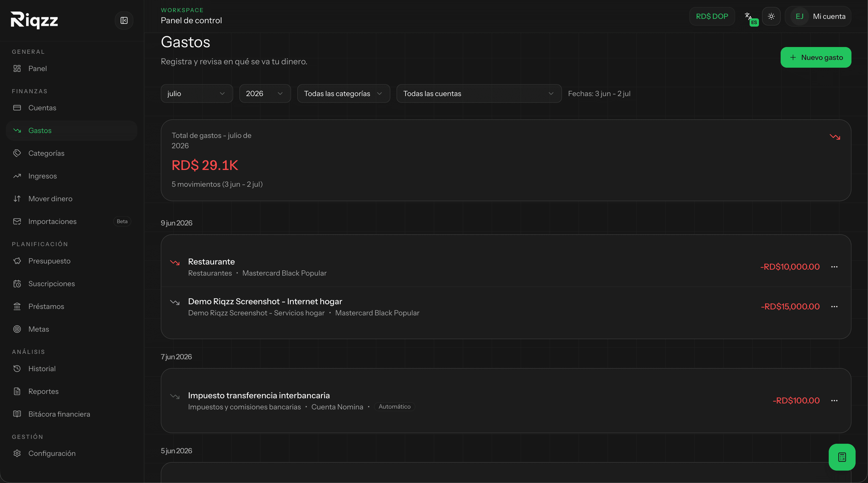Go to Suscripciones

pos(71,284)
